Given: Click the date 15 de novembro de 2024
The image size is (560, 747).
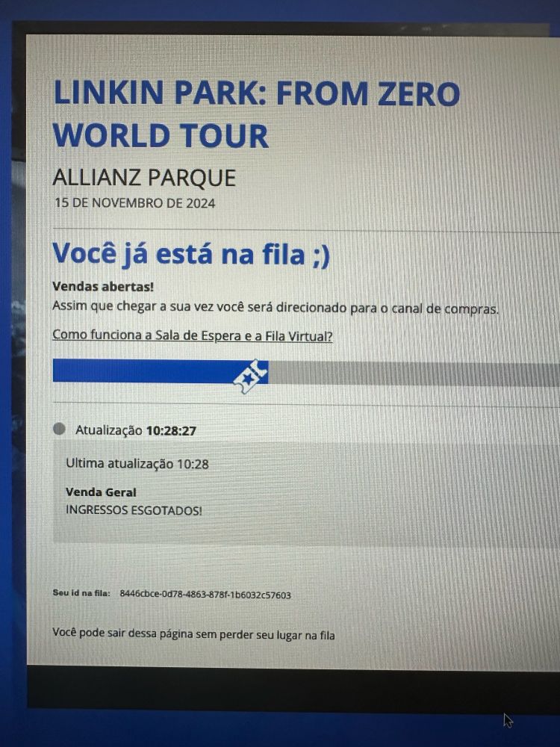Looking at the screenshot, I should click(134, 203).
